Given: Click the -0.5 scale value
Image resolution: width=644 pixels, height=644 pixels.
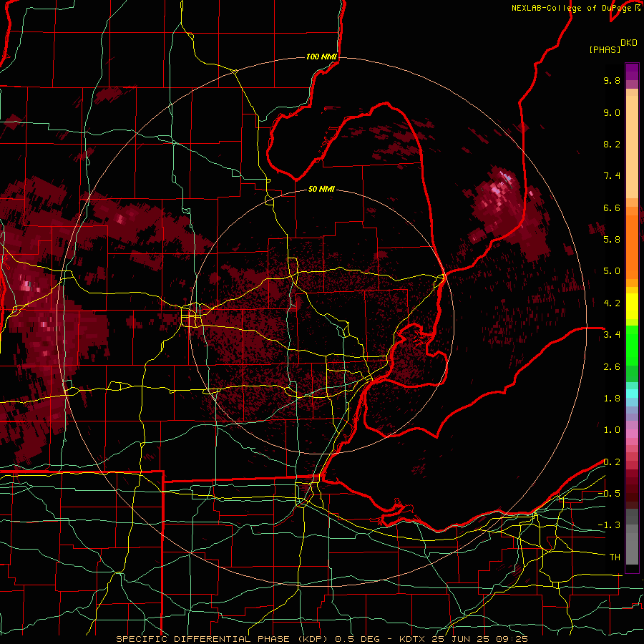Looking at the screenshot, I should tap(609, 494).
